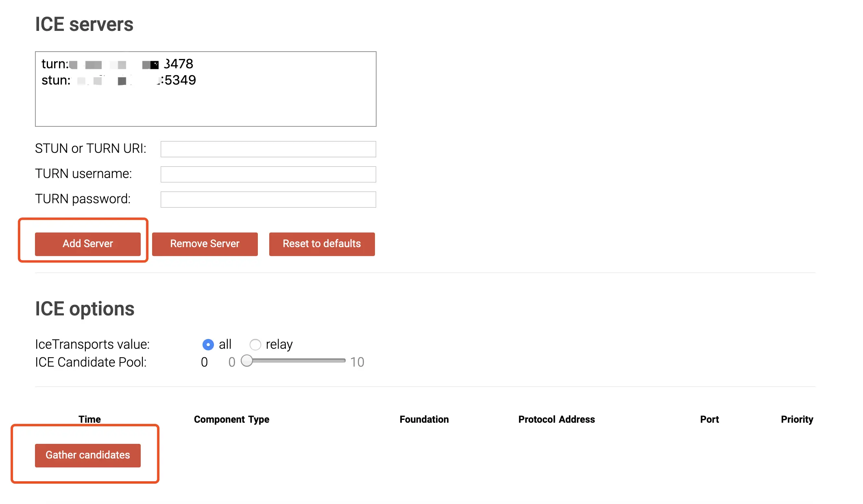Click the Time column header
The width and height of the screenshot is (863, 504).
(89, 419)
